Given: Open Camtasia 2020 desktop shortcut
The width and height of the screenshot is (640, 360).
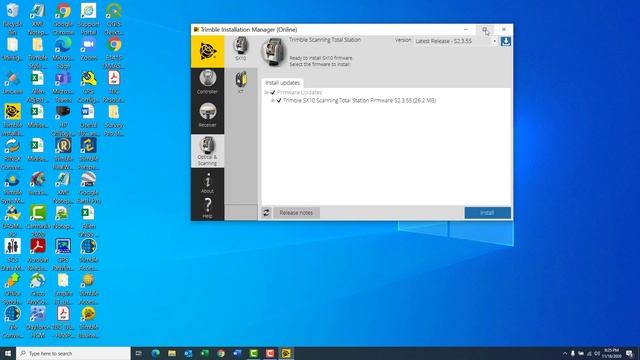Looking at the screenshot, I should [x=38, y=221].
